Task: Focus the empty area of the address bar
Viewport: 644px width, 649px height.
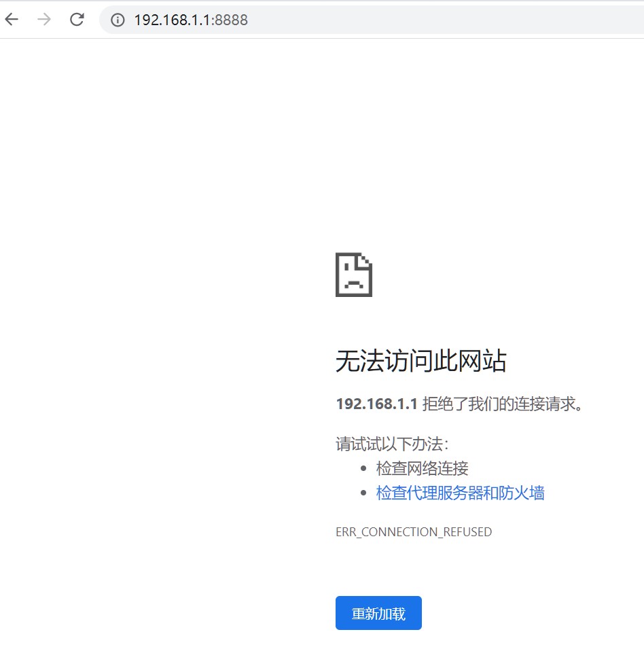Action: [x=442, y=20]
